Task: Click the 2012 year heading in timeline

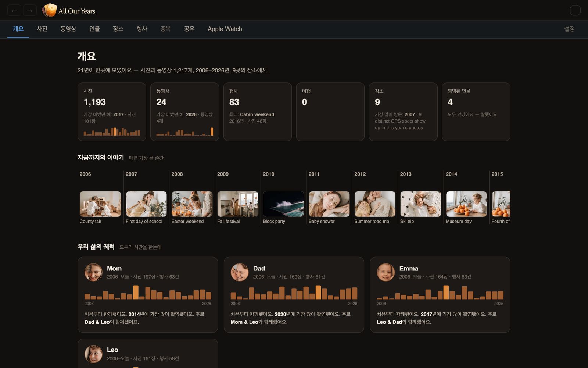Action: pyautogui.click(x=360, y=174)
